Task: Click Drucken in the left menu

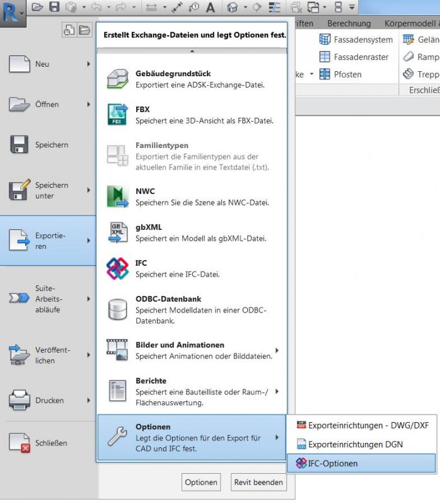Action: [x=49, y=400]
